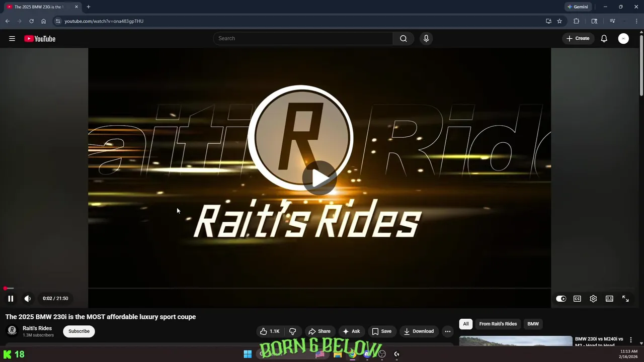
Task: Open the Raiti's Rides channel avatar
Action: 12,331
